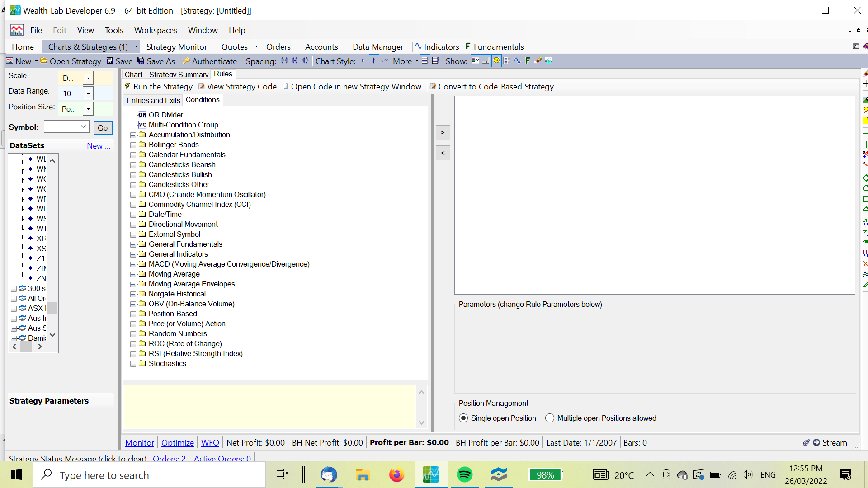Toggle the first scale lines icon after More
The height and width of the screenshot is (488, 868).
pos(425,61)
